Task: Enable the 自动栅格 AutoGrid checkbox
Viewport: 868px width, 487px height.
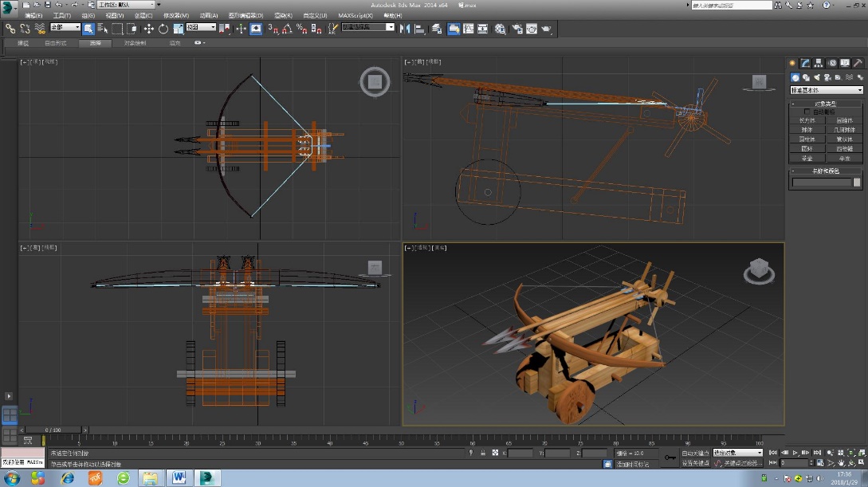Action: (807, 112)
